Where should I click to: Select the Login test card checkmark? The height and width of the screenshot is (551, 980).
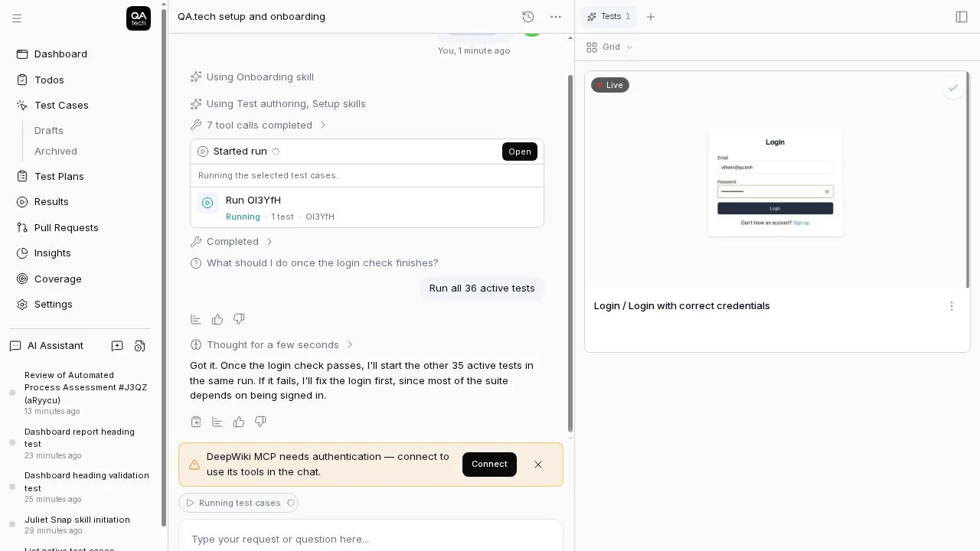tap(952, 88)
